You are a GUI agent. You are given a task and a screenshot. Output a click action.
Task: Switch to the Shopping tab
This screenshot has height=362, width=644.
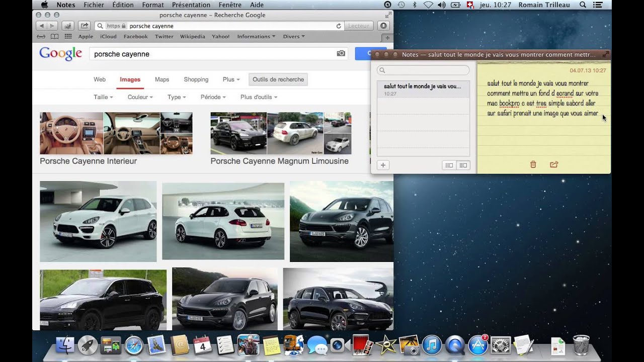click(196, 79)
